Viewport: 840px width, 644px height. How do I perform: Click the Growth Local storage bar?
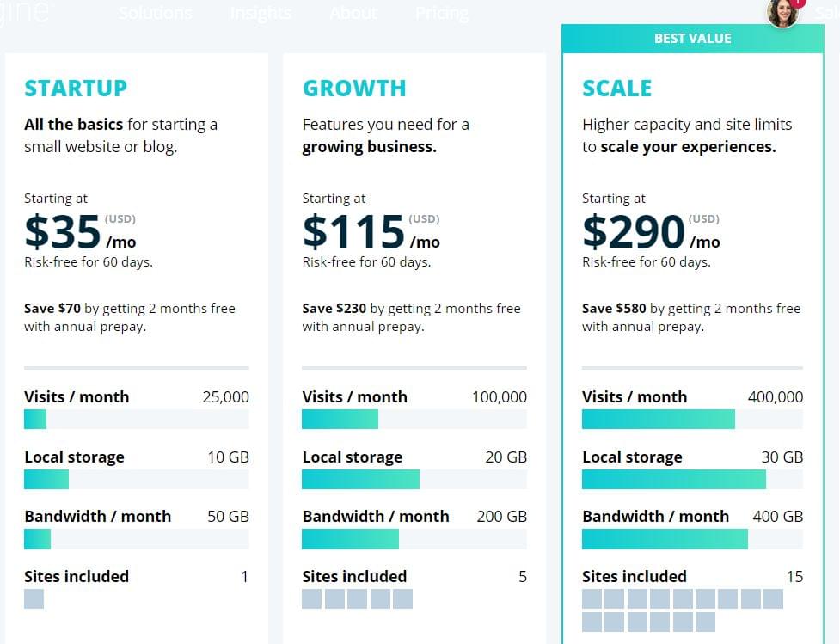point(414,479)
